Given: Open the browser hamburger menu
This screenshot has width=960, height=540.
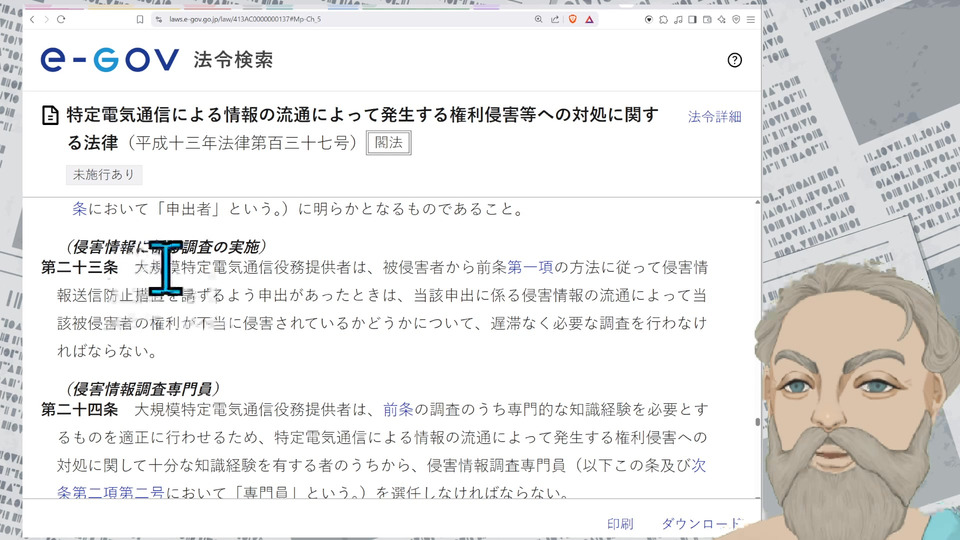Looking at the screenshot, I should pos(751,20).
